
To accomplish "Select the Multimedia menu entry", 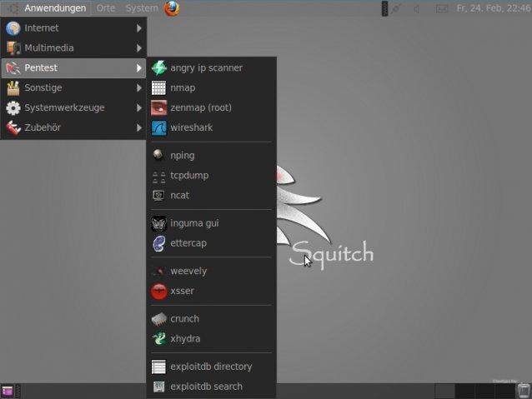I will click(73, 48).
